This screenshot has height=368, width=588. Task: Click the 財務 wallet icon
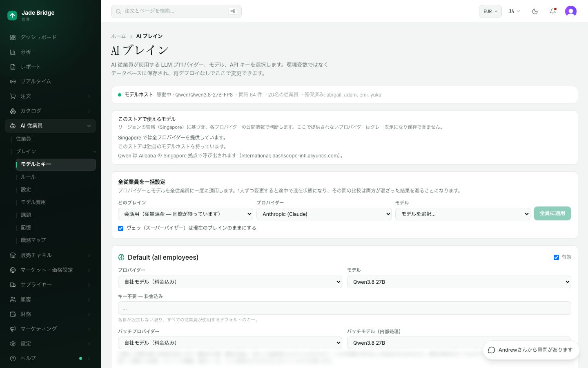[13, 314]
